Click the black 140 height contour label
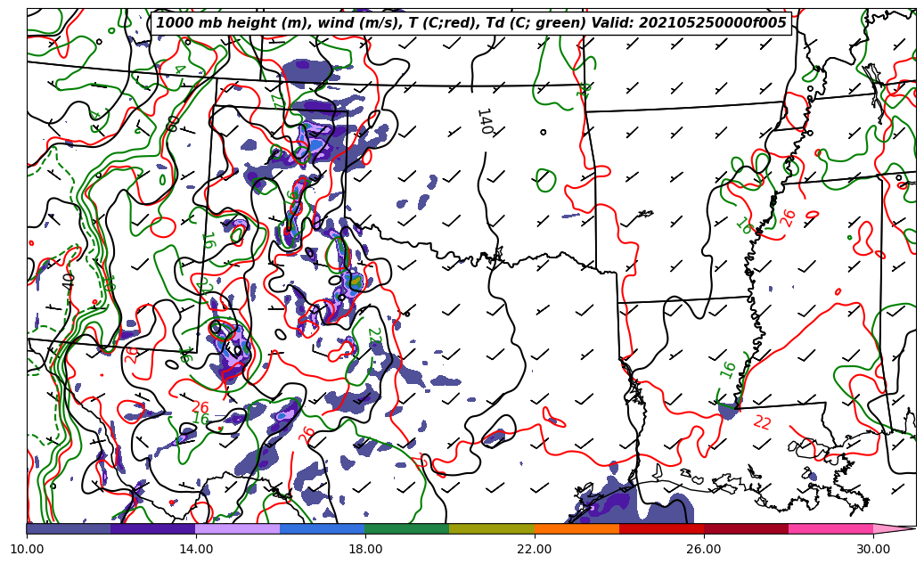Viewport: 924px width, 564px height. point(484,121)
